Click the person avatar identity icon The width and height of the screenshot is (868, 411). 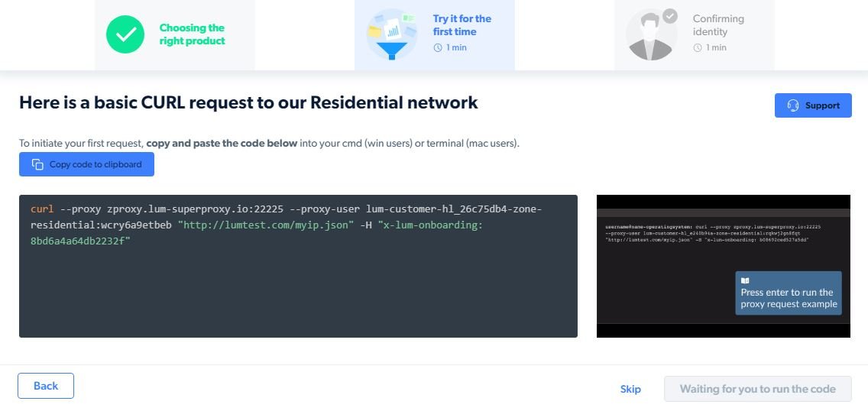(x=651, y=34)
